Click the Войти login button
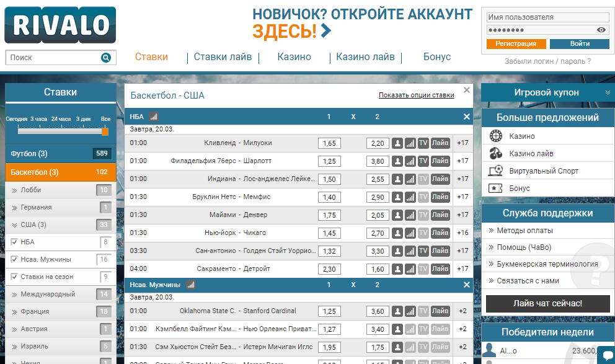 point(580,44)
